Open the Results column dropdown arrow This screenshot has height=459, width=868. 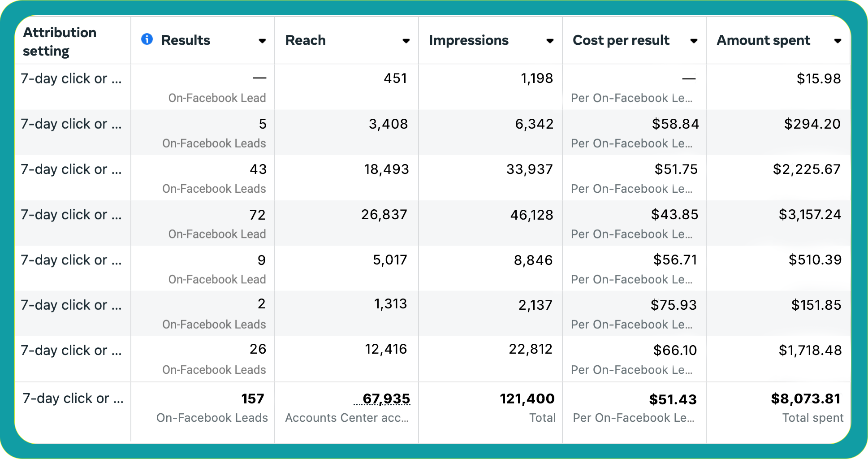coord(262,41)
